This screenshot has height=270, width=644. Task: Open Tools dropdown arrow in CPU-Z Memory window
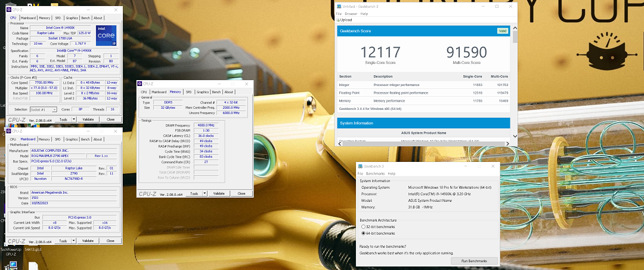205,194
